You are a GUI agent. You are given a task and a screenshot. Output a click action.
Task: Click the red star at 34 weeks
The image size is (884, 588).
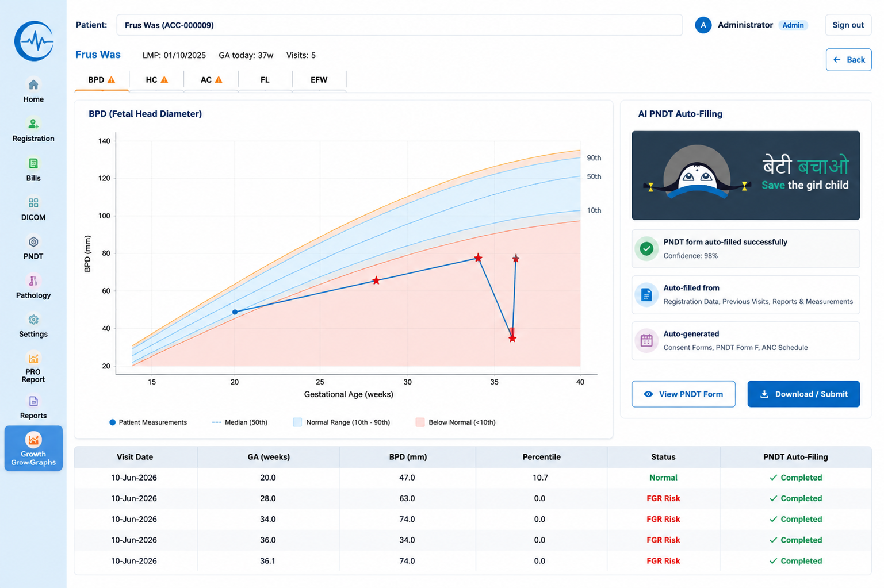[478, 258]
